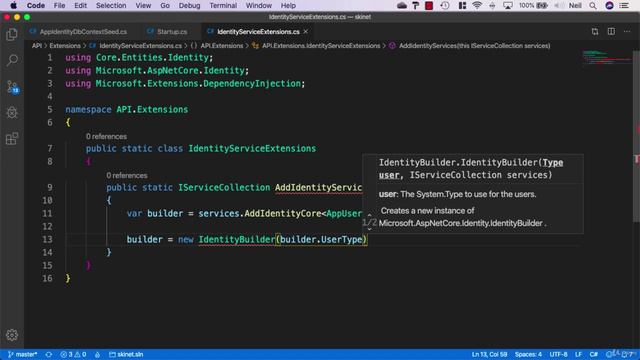Click C# language mode selector
This screenshot has height=360, width=640.
coord(593,354)
